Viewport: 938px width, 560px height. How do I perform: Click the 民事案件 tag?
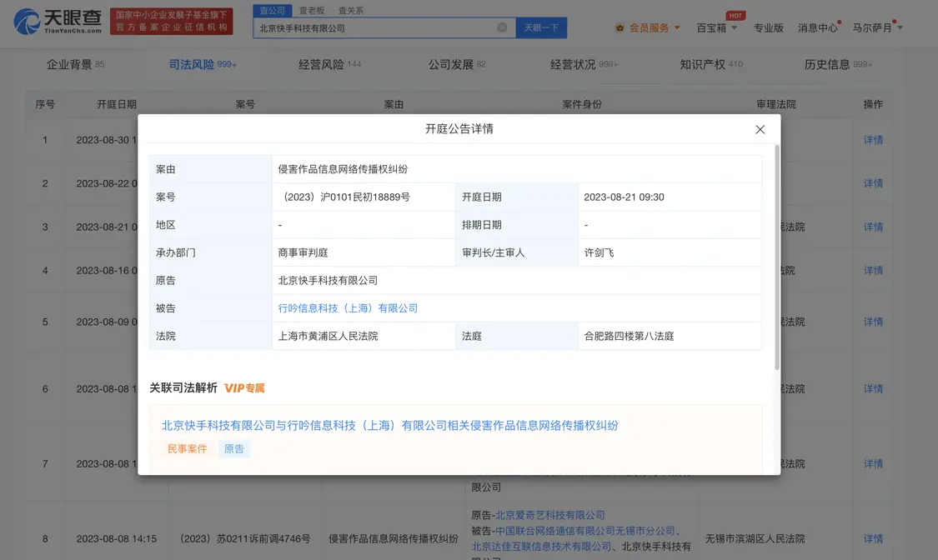(x=187, y=449)
